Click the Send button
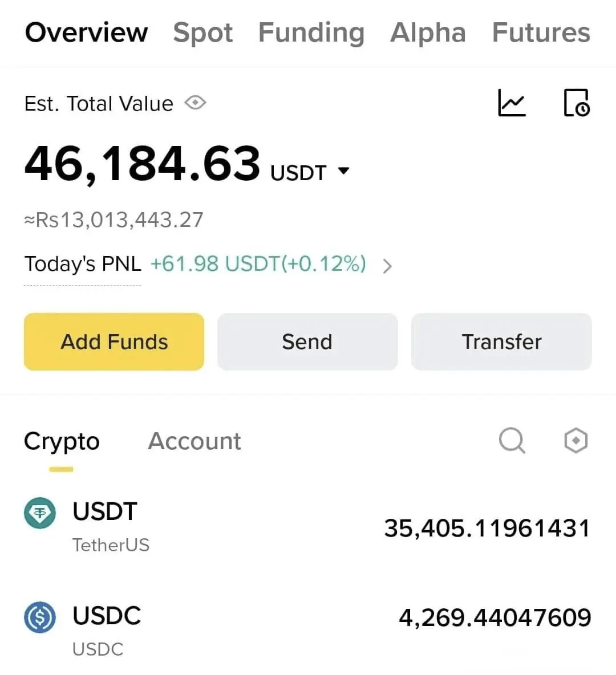The height and width of the screenshot is (675, 616). (x=307, y=342)
